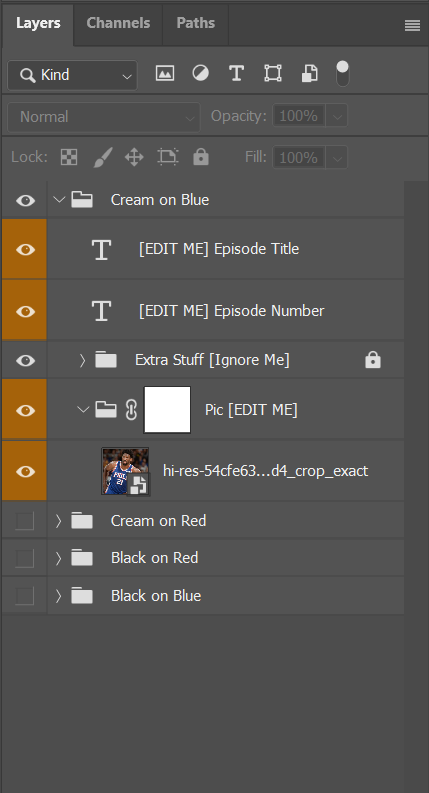Show the Cream on Red group
The height and width of the screenshot is (793, 429).
tap(25, 520)
